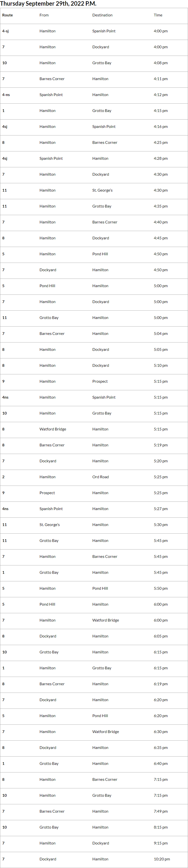Image resolution: width=188 pixels, height=868 pixels.
Task: Click the Prospect destination at 5:15 pm
Action: pyautogui.click(x=100, y=381)
